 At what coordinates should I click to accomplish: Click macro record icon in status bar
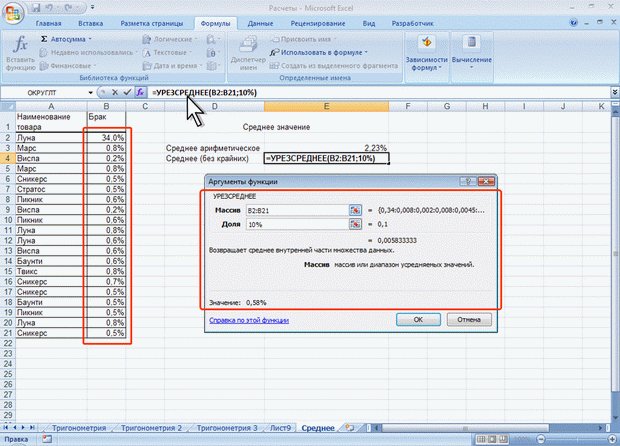pyautogui.click(x=47, y=439)
